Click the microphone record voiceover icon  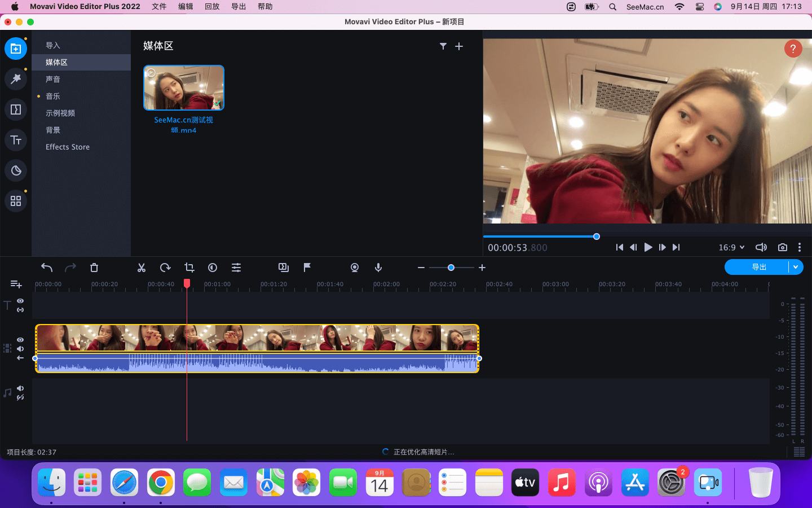pyautogui.click(x=378, y=268)
